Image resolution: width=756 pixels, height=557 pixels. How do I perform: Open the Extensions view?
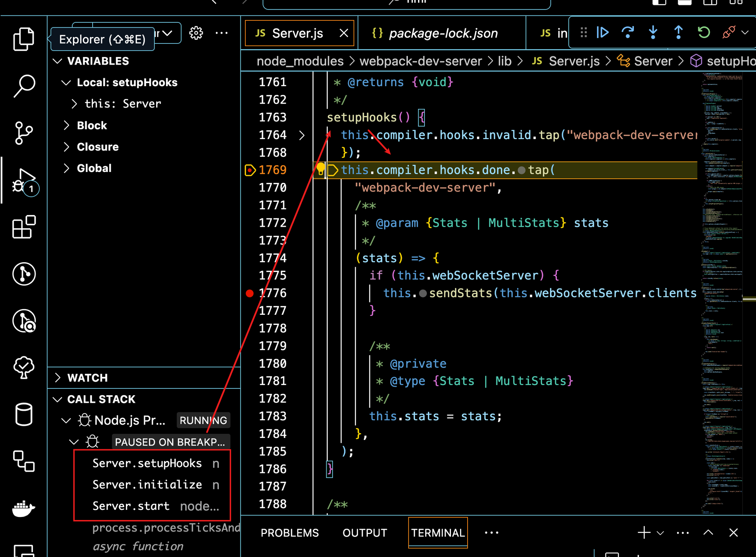[x=24, y=227]
